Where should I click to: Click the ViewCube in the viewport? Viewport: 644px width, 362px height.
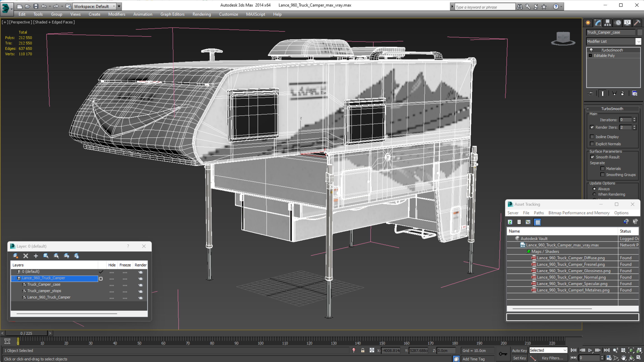click(x=563, y=38)
